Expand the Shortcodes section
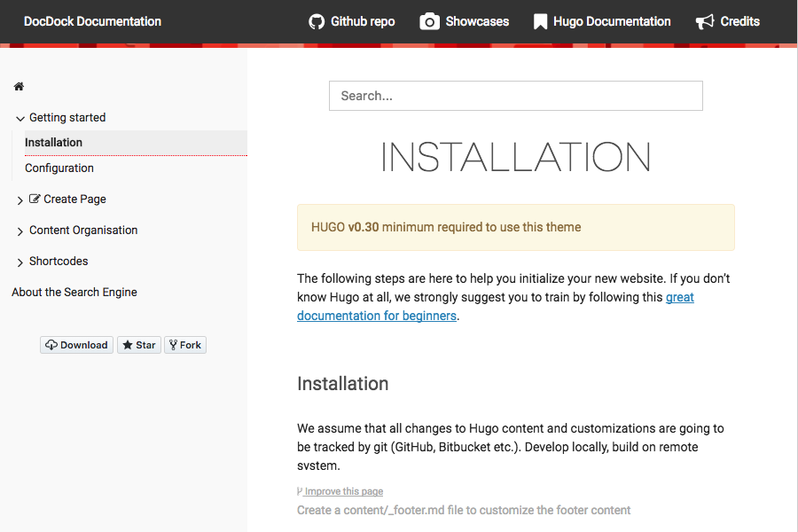The width and height of the screenshot is (798, 532). tap(20, 262)
